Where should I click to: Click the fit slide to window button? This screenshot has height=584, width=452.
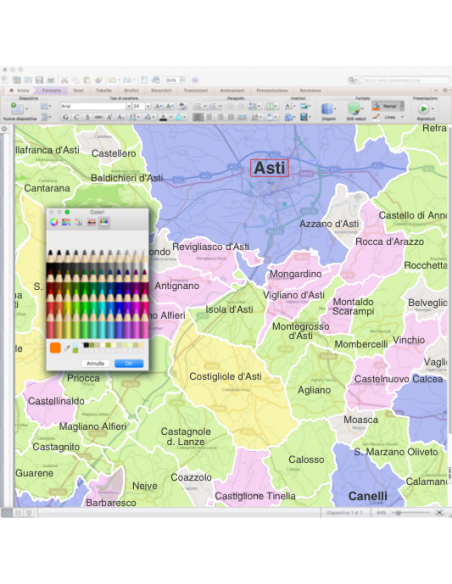[x=440, y=513]
